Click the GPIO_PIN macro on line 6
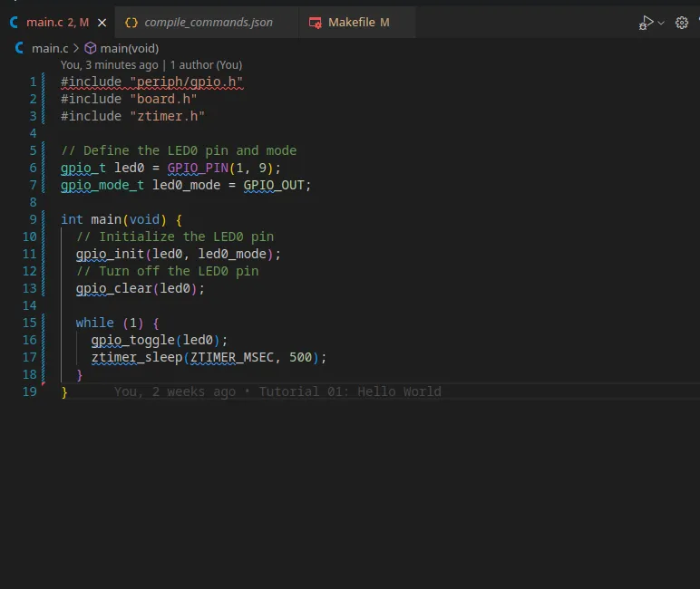 tap(198, 169)
